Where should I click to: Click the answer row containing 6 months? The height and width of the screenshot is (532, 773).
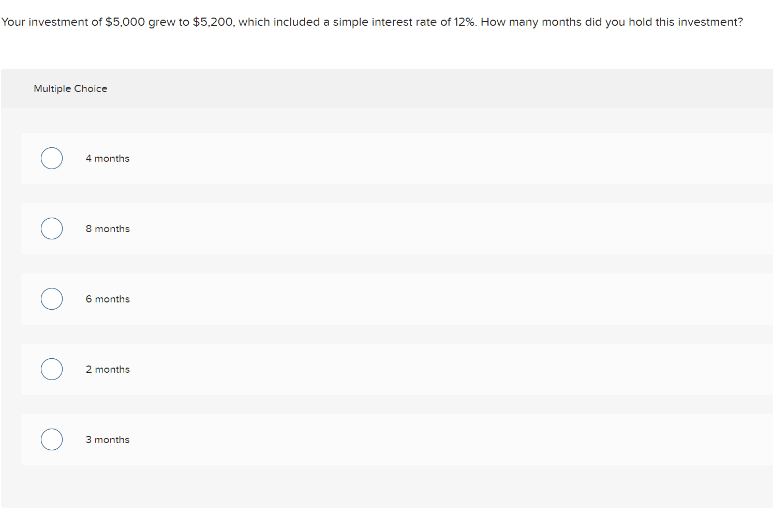[397, 299]
